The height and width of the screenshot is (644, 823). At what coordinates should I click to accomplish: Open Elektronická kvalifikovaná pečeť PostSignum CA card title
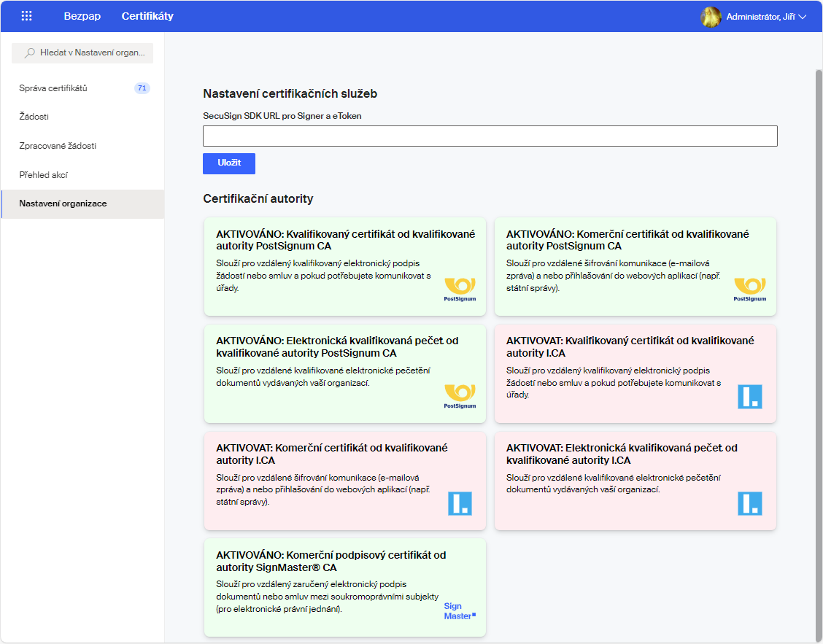click(337, 347)
